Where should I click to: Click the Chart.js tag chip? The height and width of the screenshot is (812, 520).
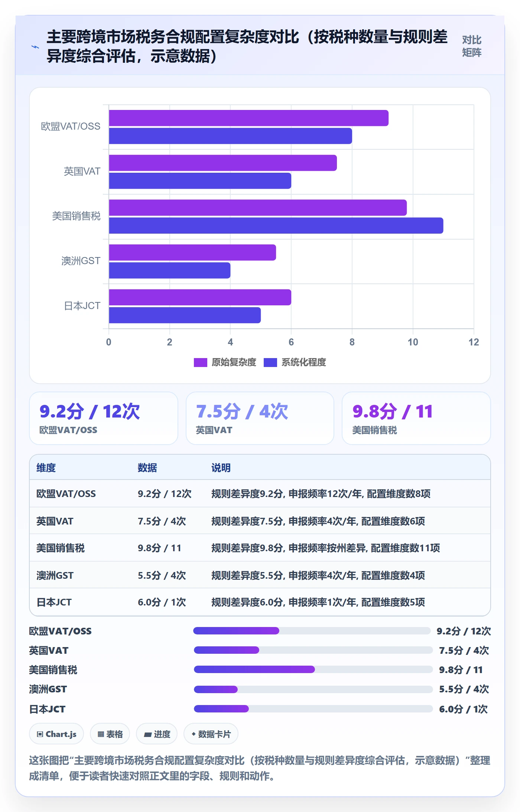(56, 734)
